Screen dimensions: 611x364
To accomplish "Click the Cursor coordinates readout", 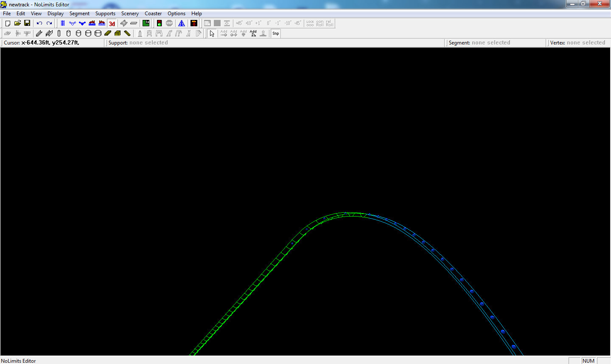I will [x=53, y=43].
